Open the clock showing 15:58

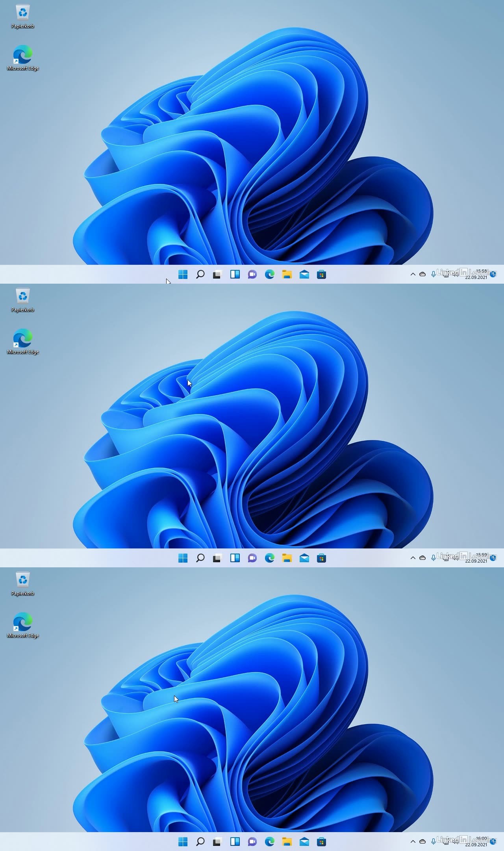pos(476,274)
